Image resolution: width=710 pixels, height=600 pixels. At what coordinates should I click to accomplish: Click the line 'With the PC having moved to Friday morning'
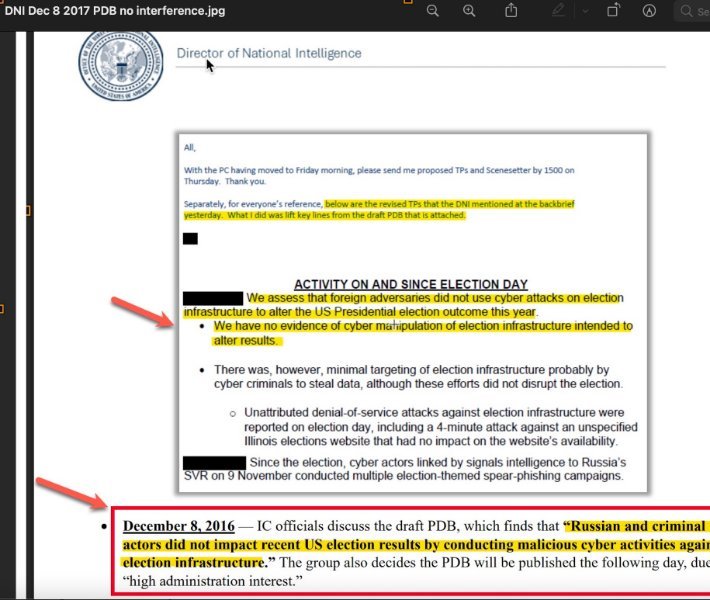click(x=379, y=170)
